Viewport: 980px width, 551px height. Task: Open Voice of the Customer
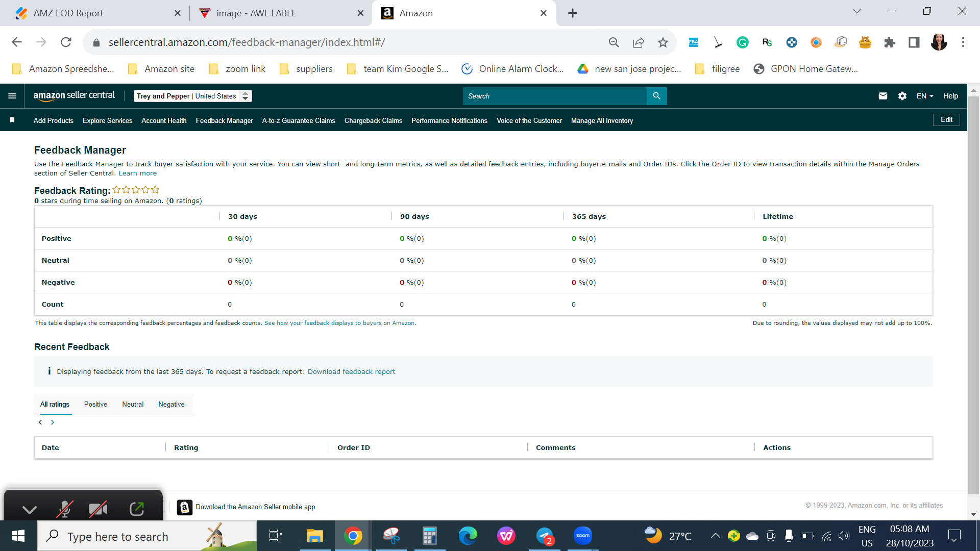[x=529, y=120]
